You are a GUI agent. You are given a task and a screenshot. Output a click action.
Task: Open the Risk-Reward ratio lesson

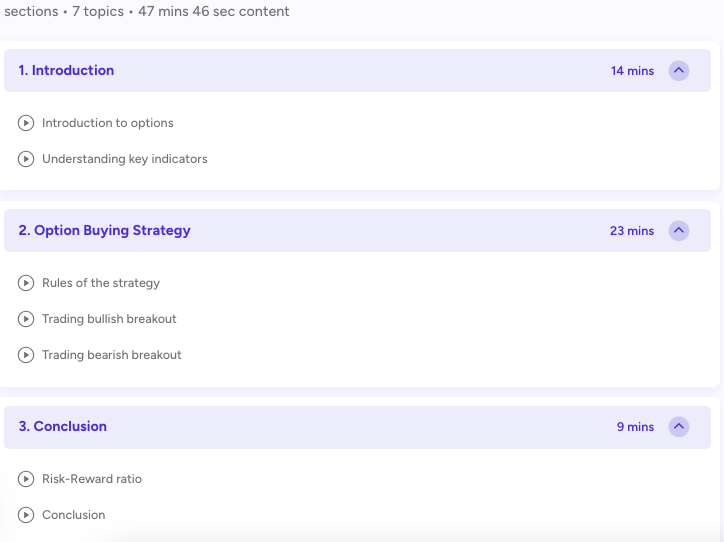92,479
